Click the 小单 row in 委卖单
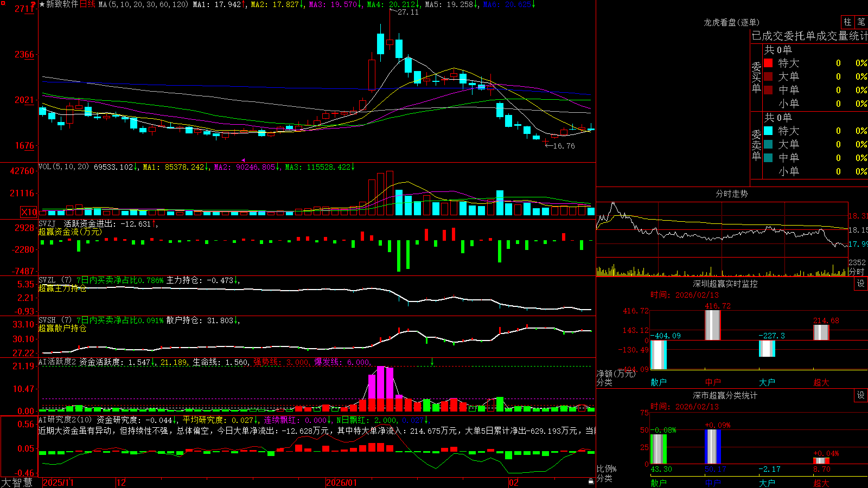This screenshot has width=868, height=488. [x=815, y=171]
